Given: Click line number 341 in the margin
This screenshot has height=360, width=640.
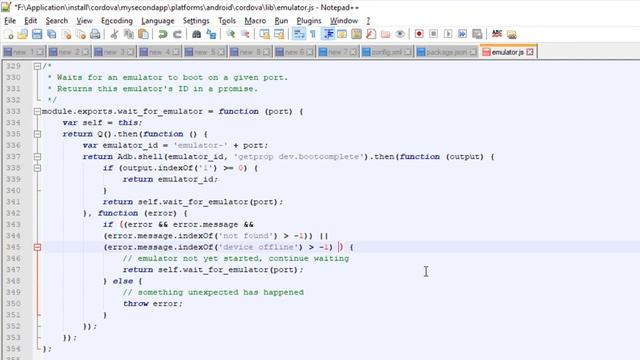Looking at the screenshot, I should (13, 202).
